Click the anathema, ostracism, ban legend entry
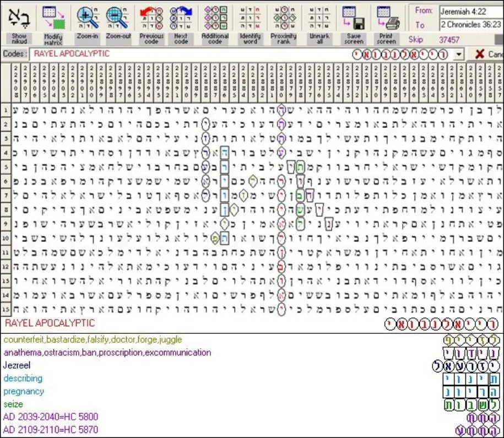The image size is (504, 438). point(107,353)
